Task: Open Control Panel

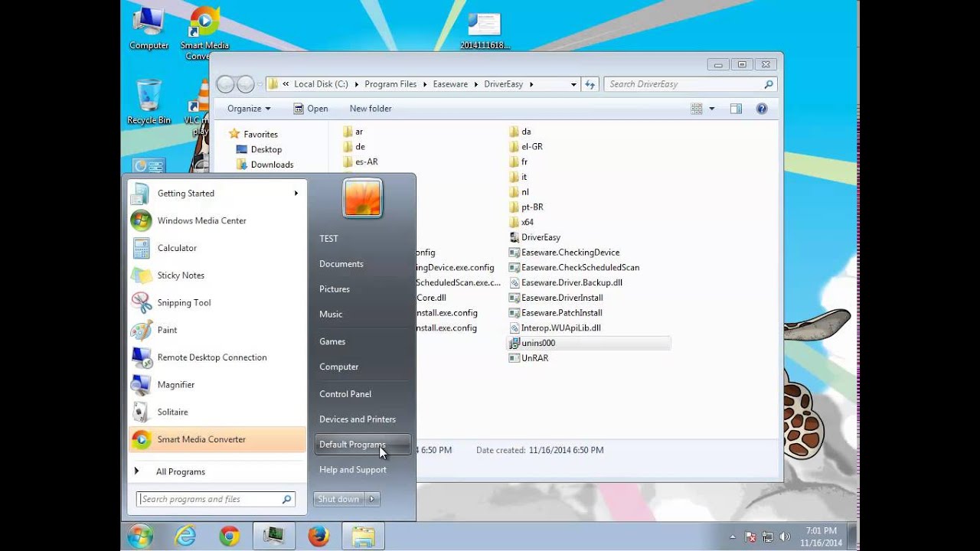Action: coord(345,394)
